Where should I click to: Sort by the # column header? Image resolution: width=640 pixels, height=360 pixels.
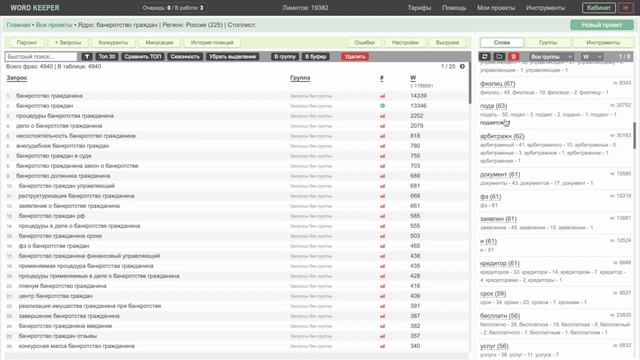coord(382,78)
